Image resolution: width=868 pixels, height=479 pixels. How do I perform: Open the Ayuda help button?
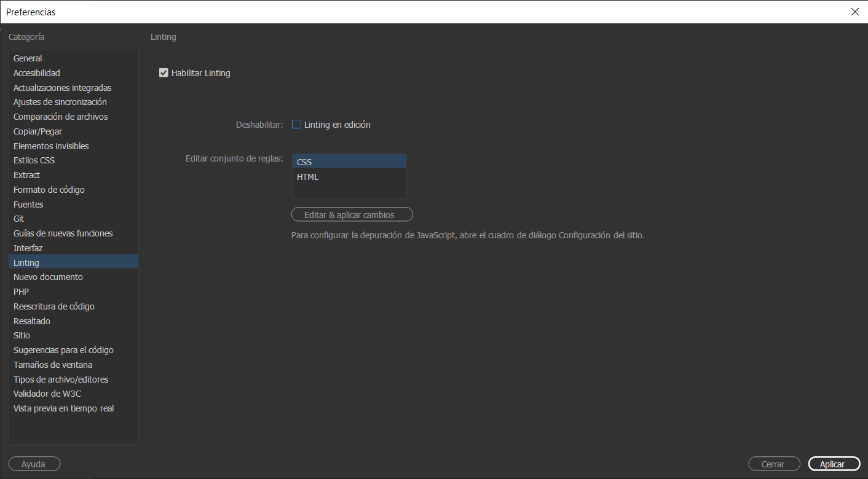click(34, 464)
